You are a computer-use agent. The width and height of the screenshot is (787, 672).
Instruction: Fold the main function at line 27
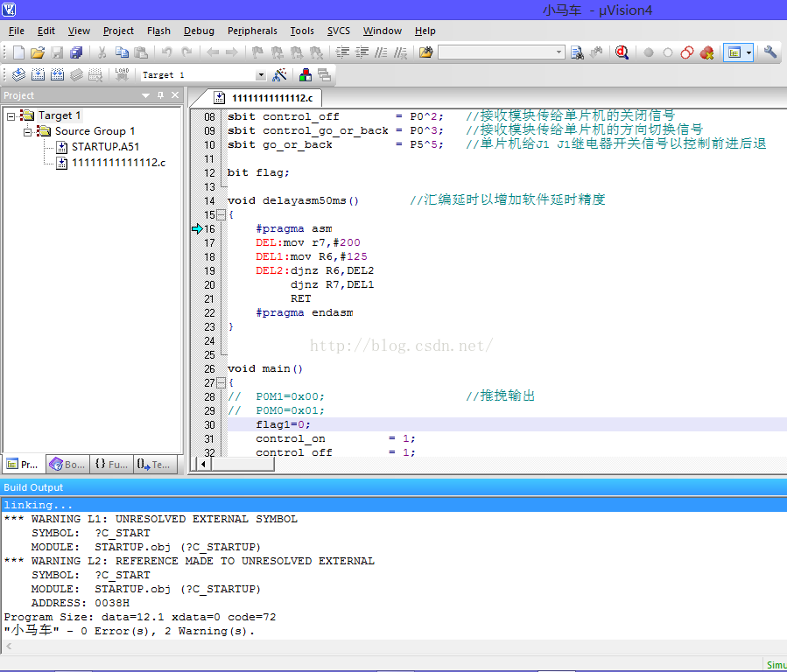coord(221,383)
